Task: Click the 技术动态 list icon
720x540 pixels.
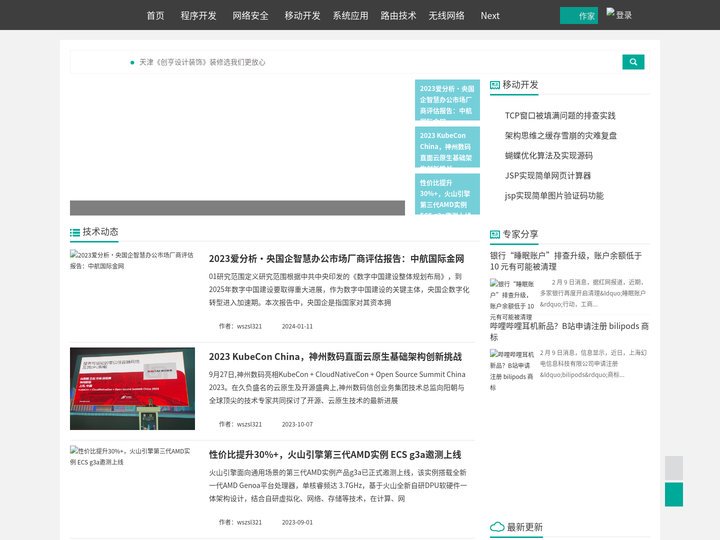Action: (x=75, y=232)
